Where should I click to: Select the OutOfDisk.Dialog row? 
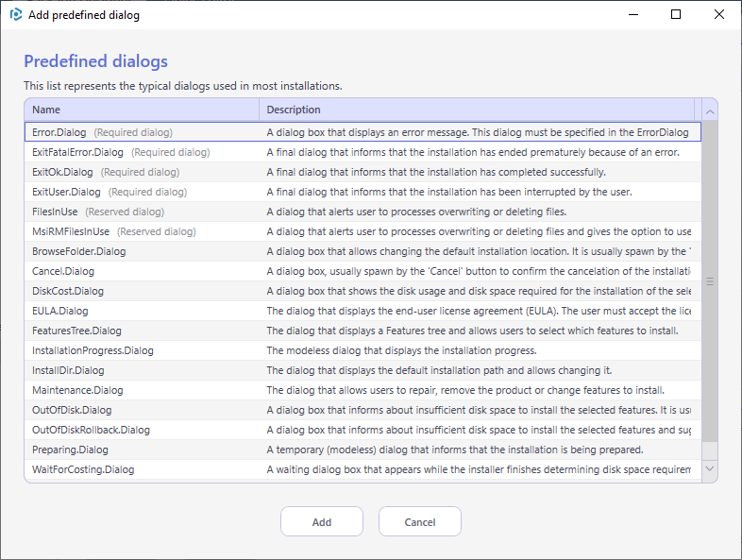363,411
